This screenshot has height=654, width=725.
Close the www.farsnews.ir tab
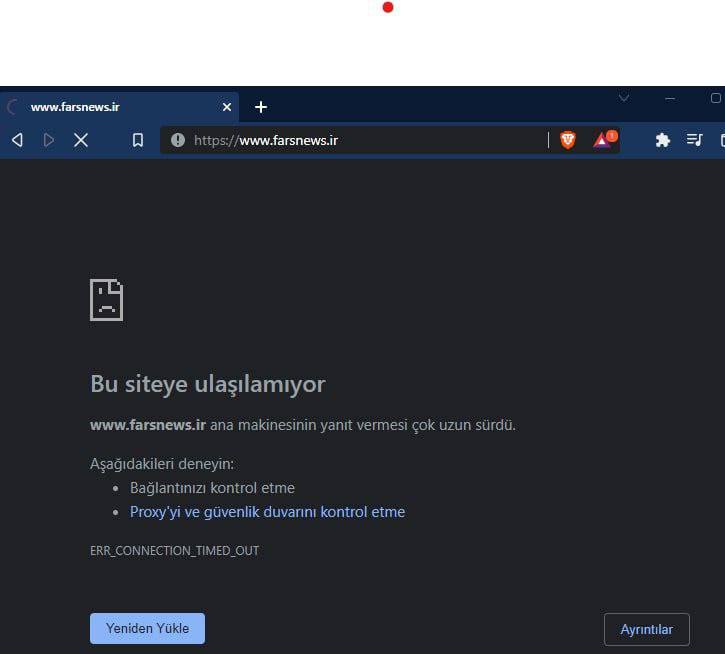(227, 107)
